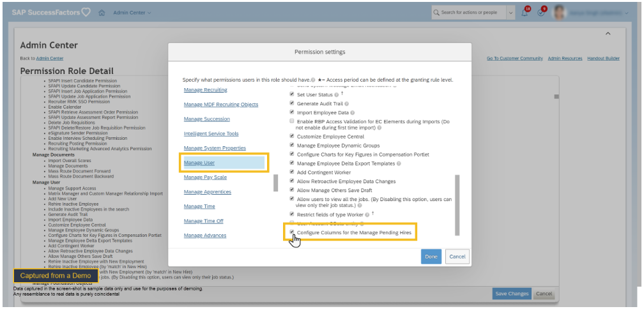Click the magnifier icon in search box

coord(436,13)
